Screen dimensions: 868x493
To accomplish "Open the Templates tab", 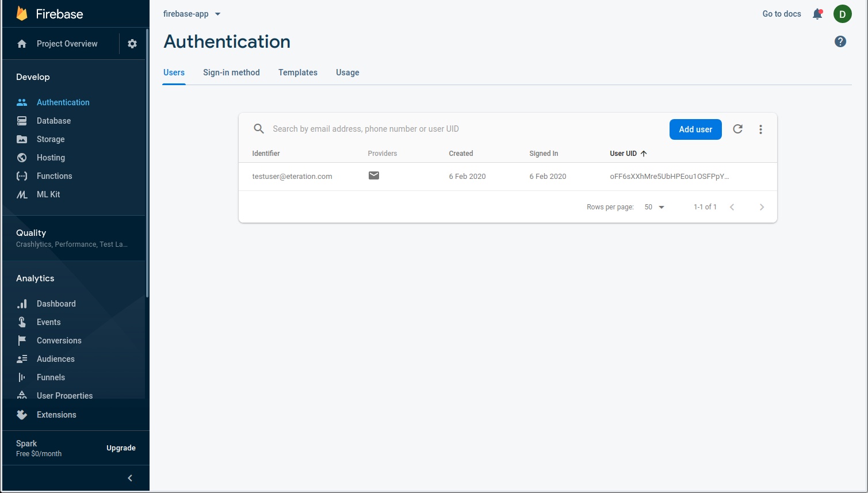I will (x=298, y=72).
